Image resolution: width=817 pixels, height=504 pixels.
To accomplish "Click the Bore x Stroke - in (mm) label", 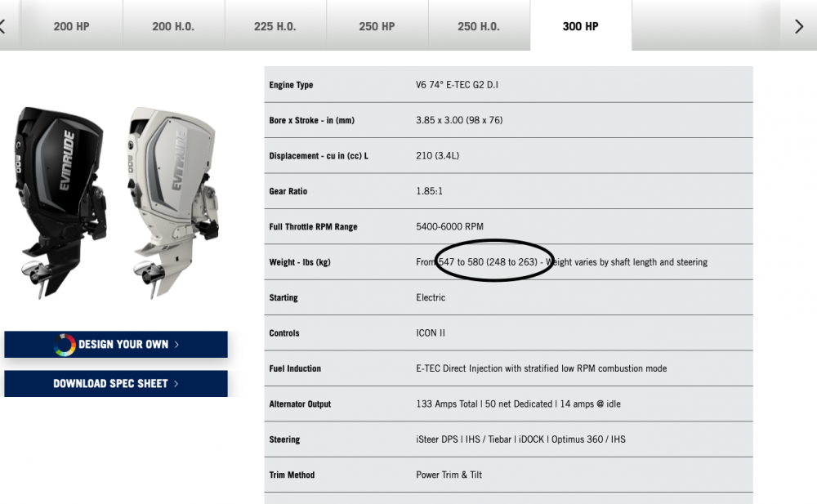I will coord(311,120).
